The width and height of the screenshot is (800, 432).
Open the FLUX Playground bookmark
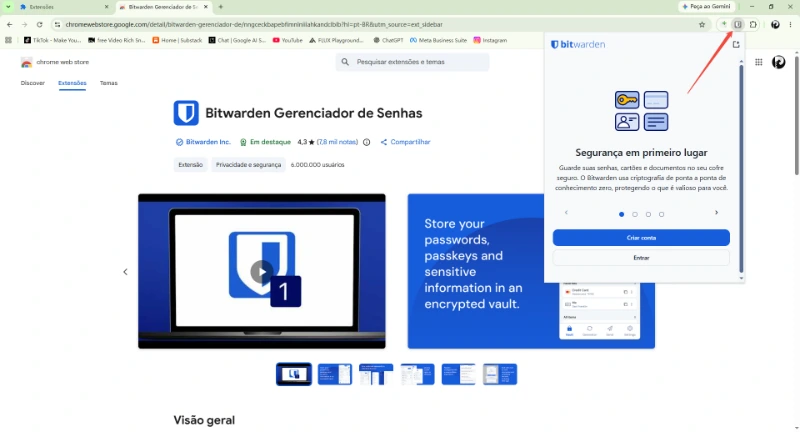pyautogui.click(x=337, y=40)
